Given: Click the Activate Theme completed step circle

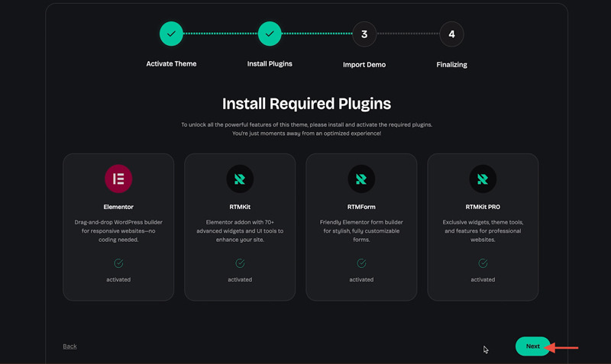Looking at the screenshot, I should (x=171, y=34).
